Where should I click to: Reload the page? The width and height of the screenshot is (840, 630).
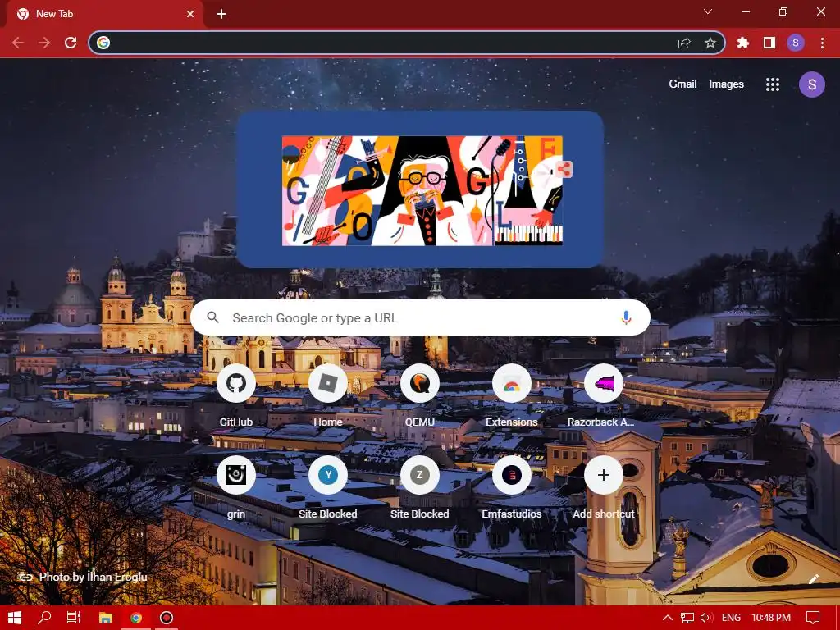[71, 43]
